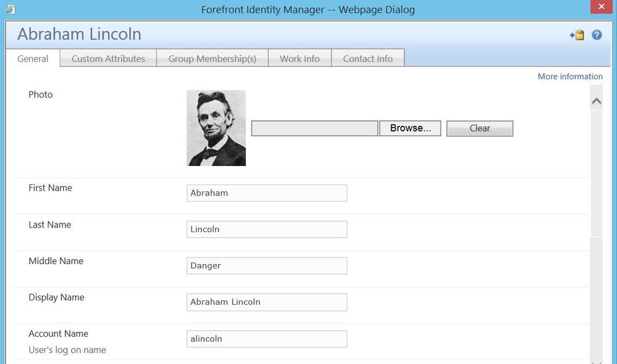
Task: Open help via the blue question mark icon
Action: [597, 35]
